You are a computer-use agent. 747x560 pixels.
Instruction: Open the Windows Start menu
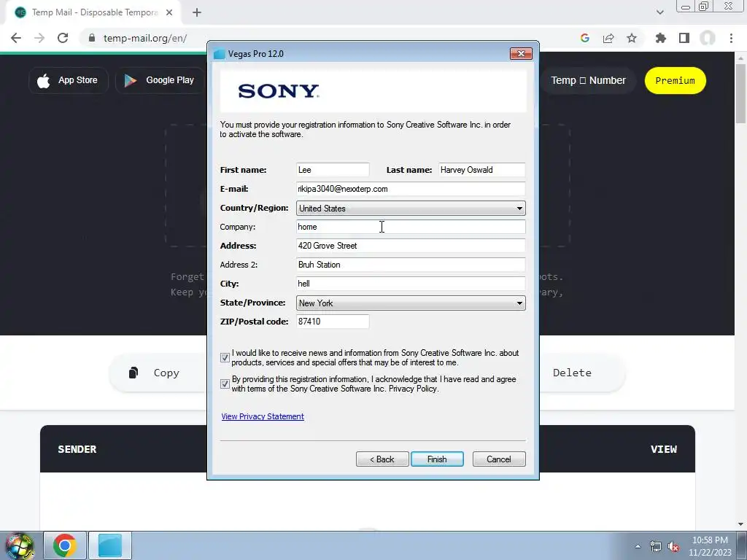pos(19,546)
